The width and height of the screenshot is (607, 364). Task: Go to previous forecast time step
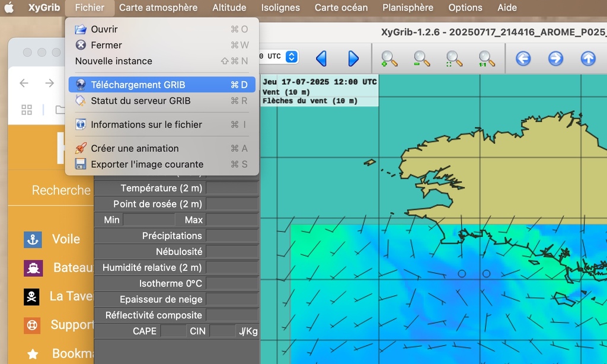point(321,59)
